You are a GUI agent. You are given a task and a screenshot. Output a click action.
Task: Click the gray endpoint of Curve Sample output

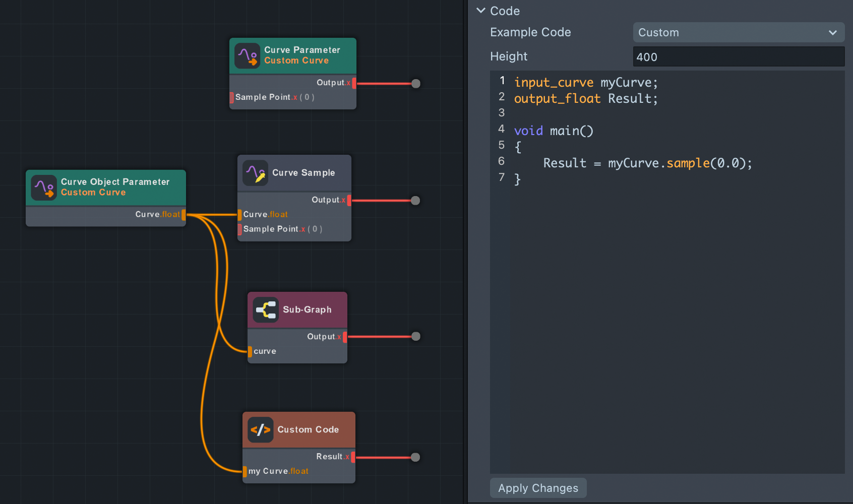pos(415,201)
